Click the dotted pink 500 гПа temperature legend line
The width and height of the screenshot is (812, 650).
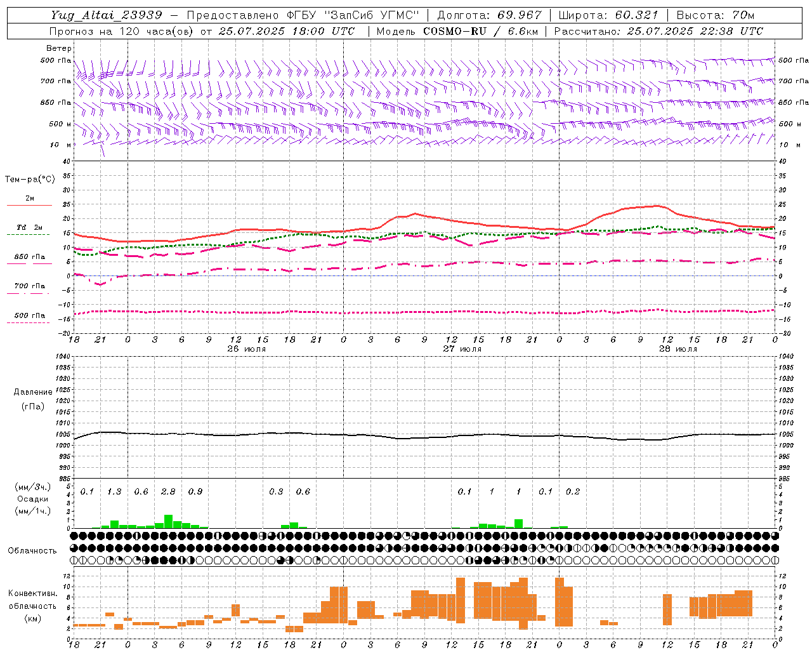[x=29, y=322]
